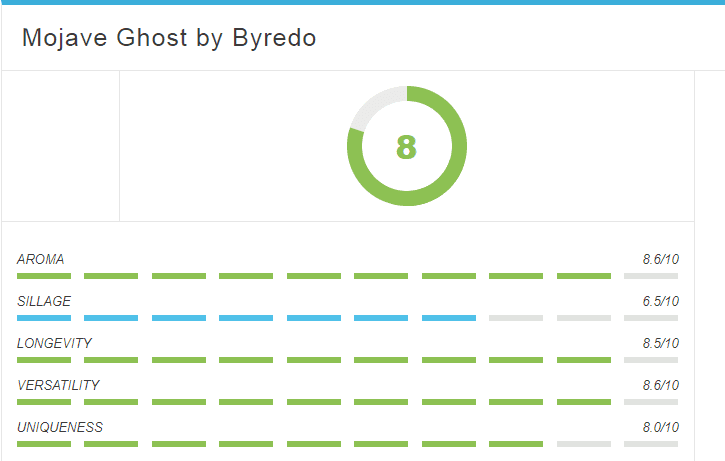Select the VERSATILITY rating label
The height and width of the screenshot is (461, 725).
tap(58, 386)
